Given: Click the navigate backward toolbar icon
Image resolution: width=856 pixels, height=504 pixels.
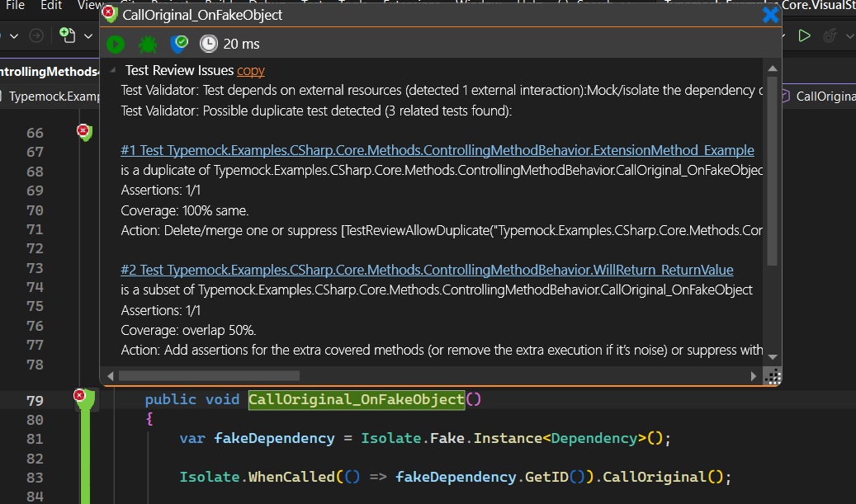Looking at the screenshot, I should point(36,36).
